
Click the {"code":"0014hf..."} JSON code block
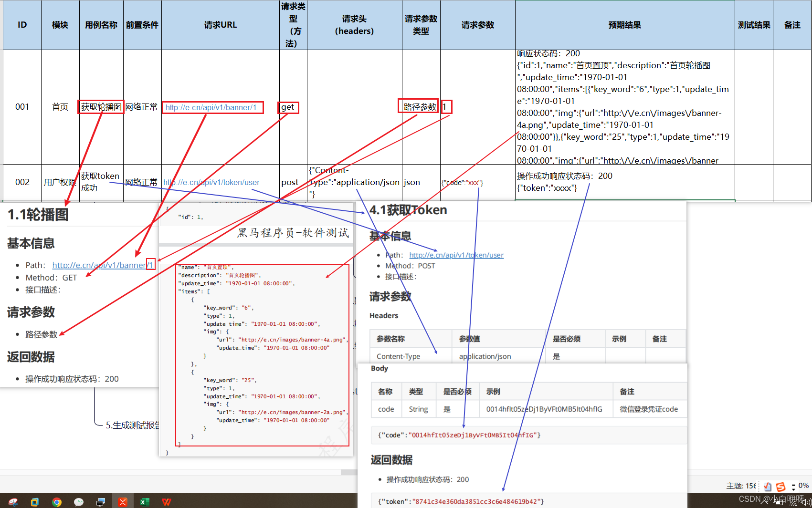pos(529,435)
